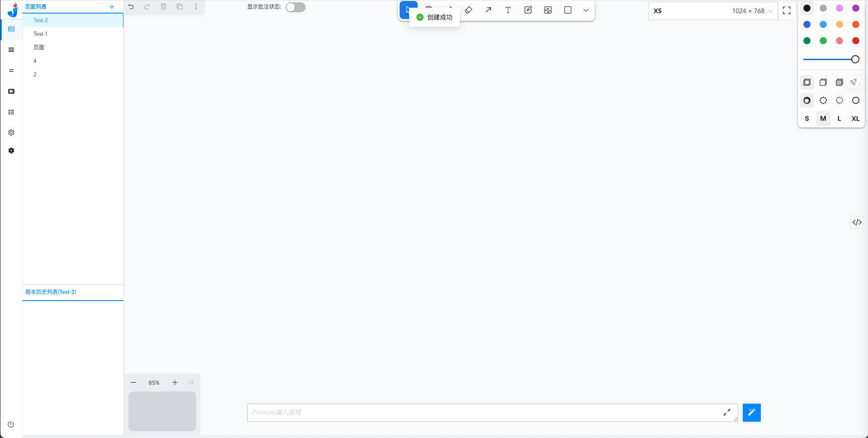Image resolution: width=868 pixels, height=438 pixels.
Task: Enter fullscreen mode via corner-brackets icon
Action: (x=787, y=11)
